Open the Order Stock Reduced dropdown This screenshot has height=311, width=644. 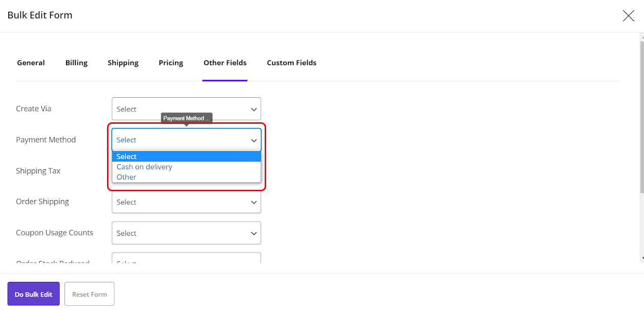click(186, 259)
